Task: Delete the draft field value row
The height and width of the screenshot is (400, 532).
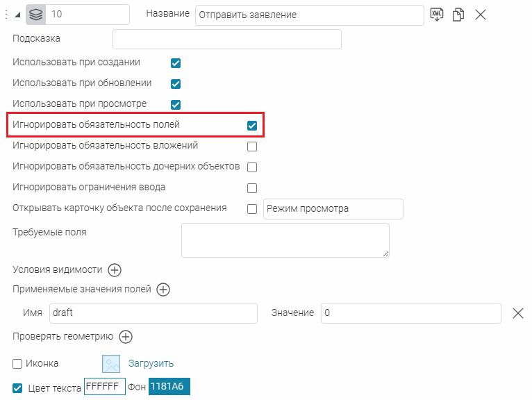Action: click(517, 313)
